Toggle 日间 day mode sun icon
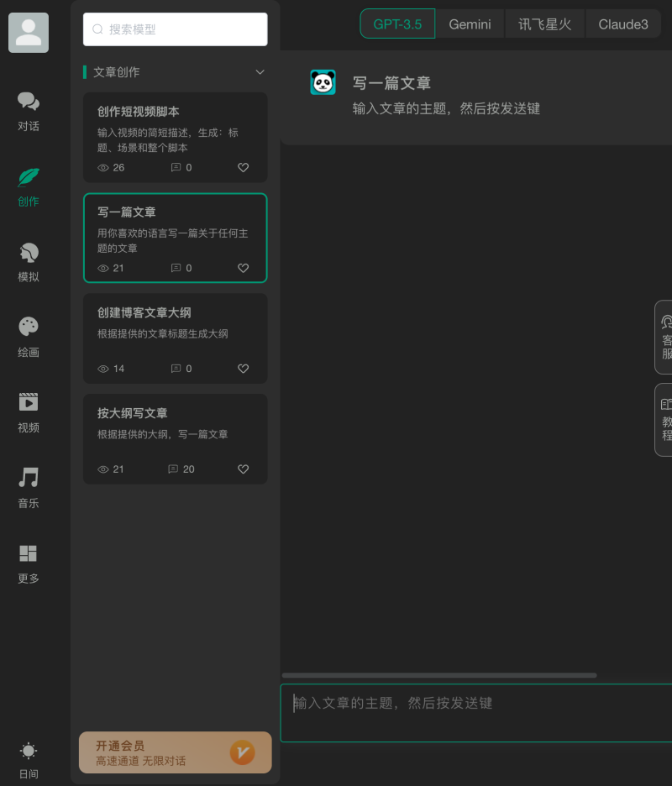This screenshot has height=786, width=672. click(x=29, y=751)
